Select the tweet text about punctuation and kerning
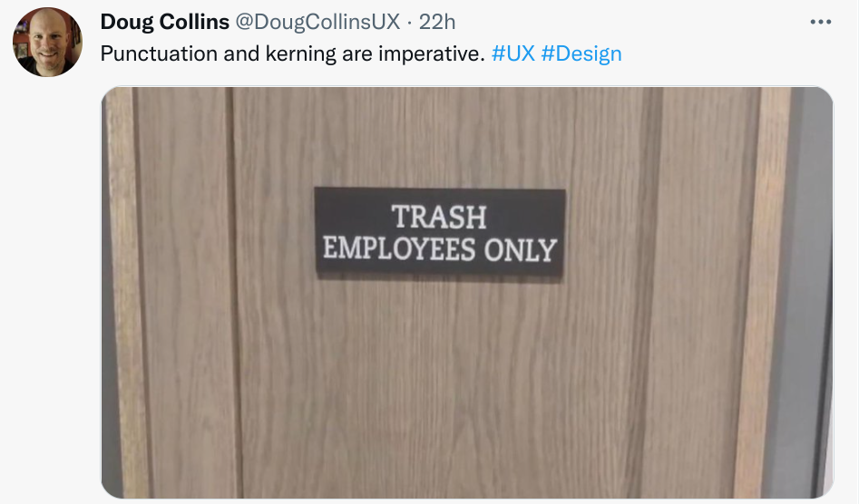 [293, 53]
